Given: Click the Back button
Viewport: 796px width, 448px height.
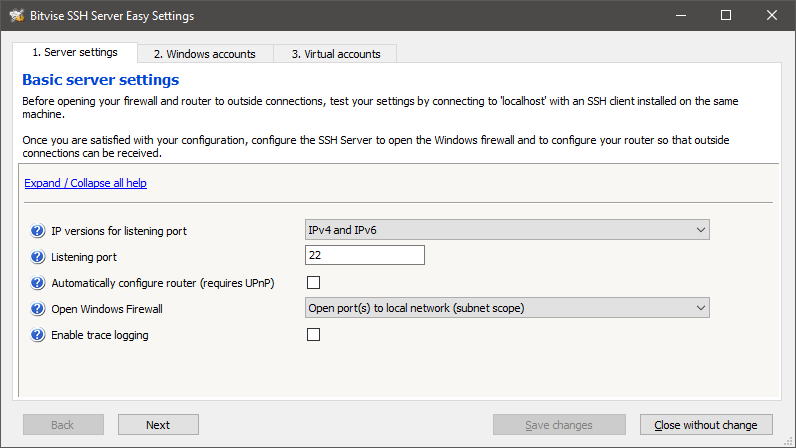Looking at the screenshot, I should [63, 425].
